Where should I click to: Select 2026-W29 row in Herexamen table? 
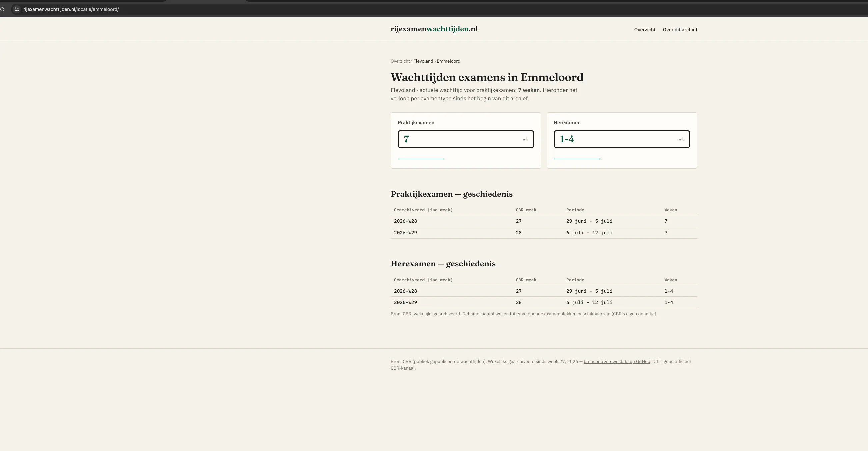click(544, 302)
